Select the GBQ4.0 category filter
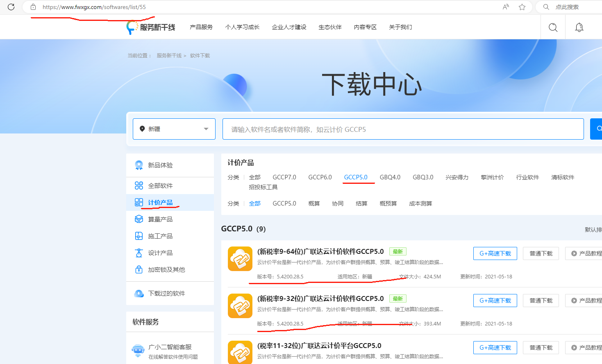The width and height of the screenshot is (602, 364). tap(390, 177)
